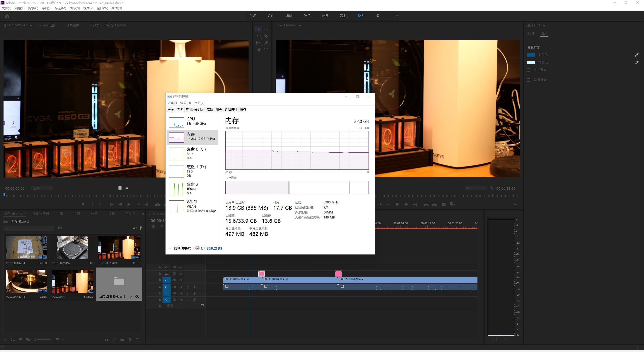This screenshot has width=644, height=352.
Task: Open Resource Monitor link in Task Manager
Action: [211, 248]
